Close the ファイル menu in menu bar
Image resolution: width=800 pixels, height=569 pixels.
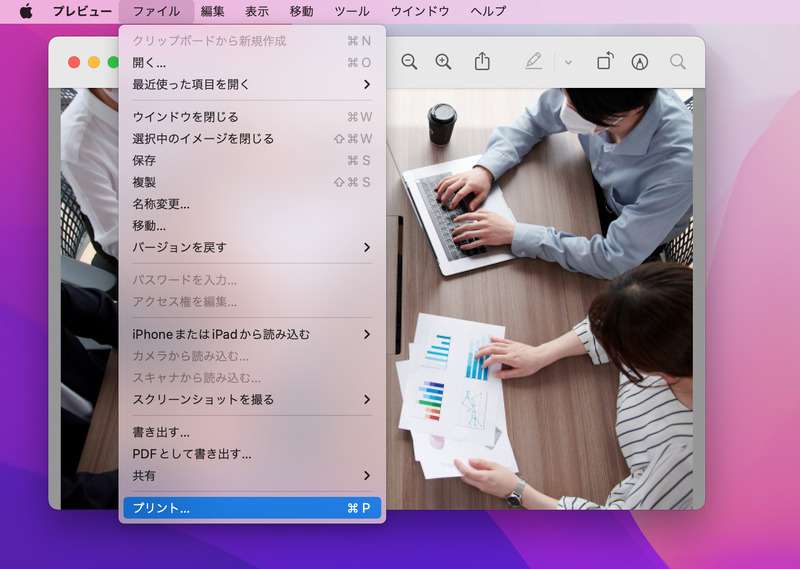(x=156, y=11)
